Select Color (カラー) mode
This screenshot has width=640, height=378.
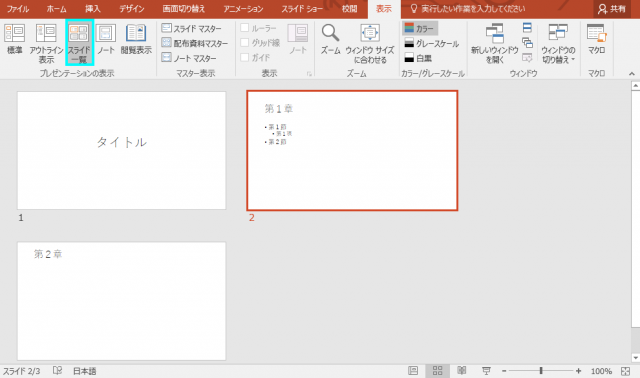[x=420, y=28]
